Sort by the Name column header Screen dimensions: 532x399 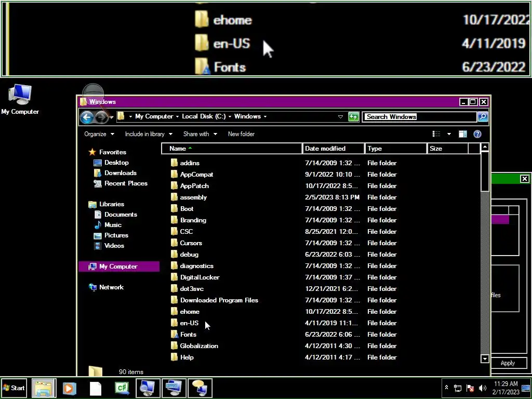click(x=232, y=149)
